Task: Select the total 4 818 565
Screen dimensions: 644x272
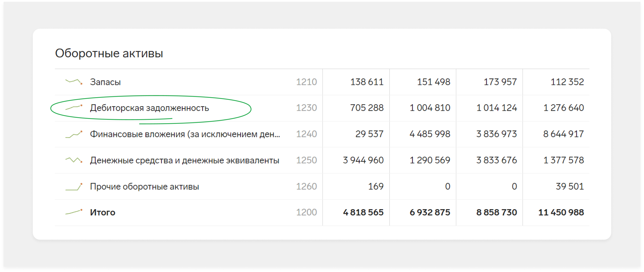Action: [363, 212]
